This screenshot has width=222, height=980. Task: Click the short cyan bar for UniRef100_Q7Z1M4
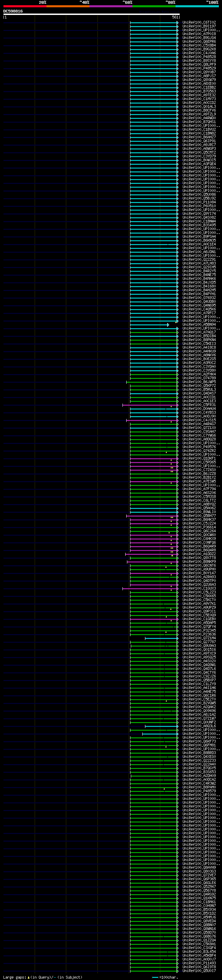tap(161, 638)
